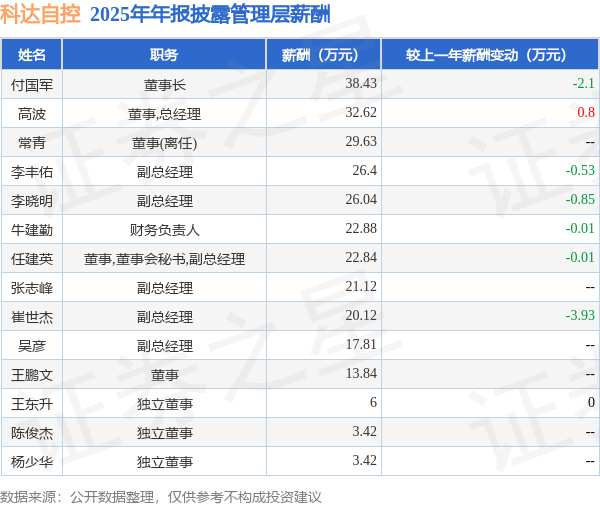Click the salary value 22.88
This screenshot has width=600, height=506.
(x=361, y=229)
